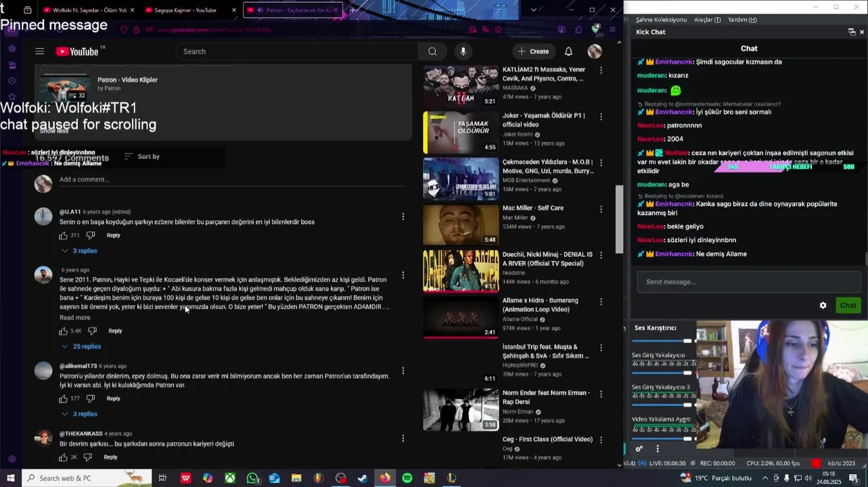This screenshot has height=487, width=868.
Task: Open Windows Start menu
Action: [x=11, y=478]
